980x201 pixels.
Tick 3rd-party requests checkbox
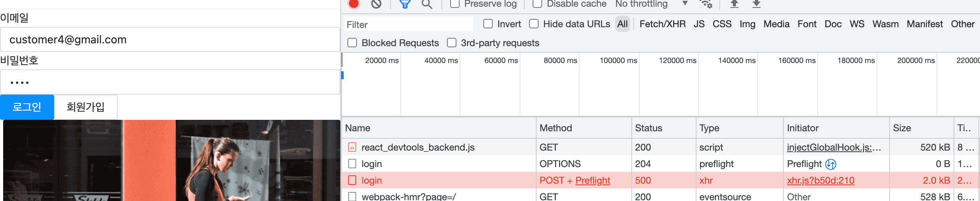[x=452, y=43]
